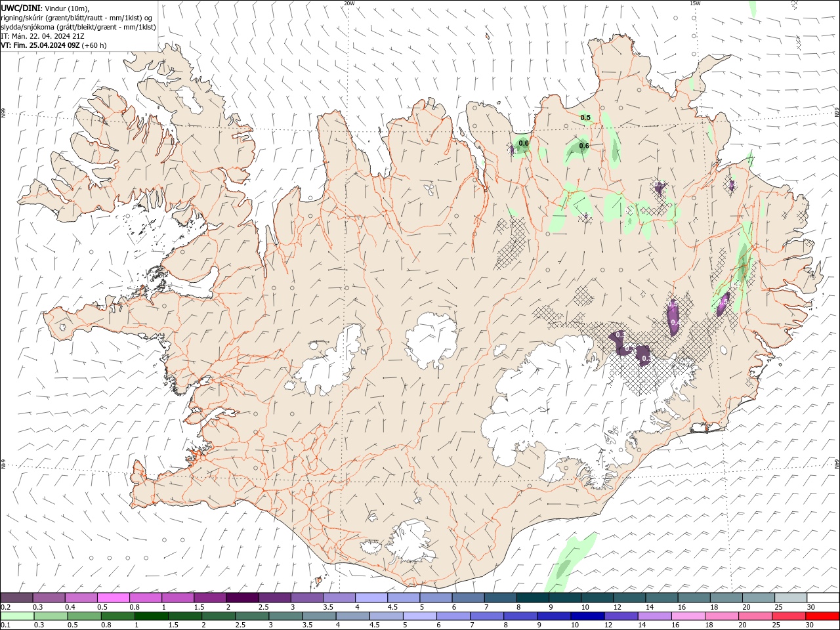Select the bright red lower-row swatch labeled 30
Image resolution: width=840 pixels, height=630 pixels.
point(822,616)
